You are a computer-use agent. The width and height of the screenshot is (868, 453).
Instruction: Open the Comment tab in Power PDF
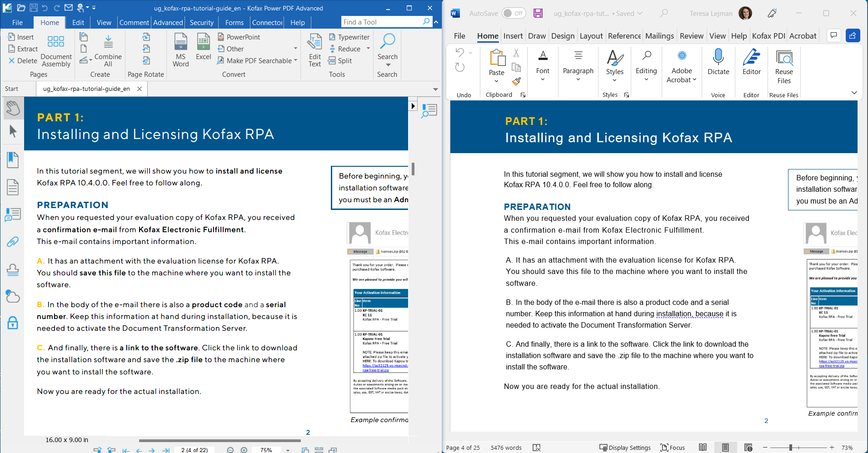[134, 22]
